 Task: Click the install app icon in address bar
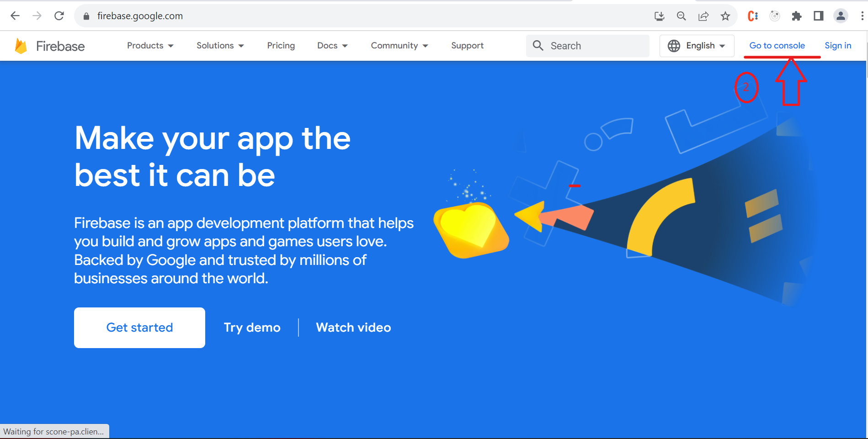659,16
